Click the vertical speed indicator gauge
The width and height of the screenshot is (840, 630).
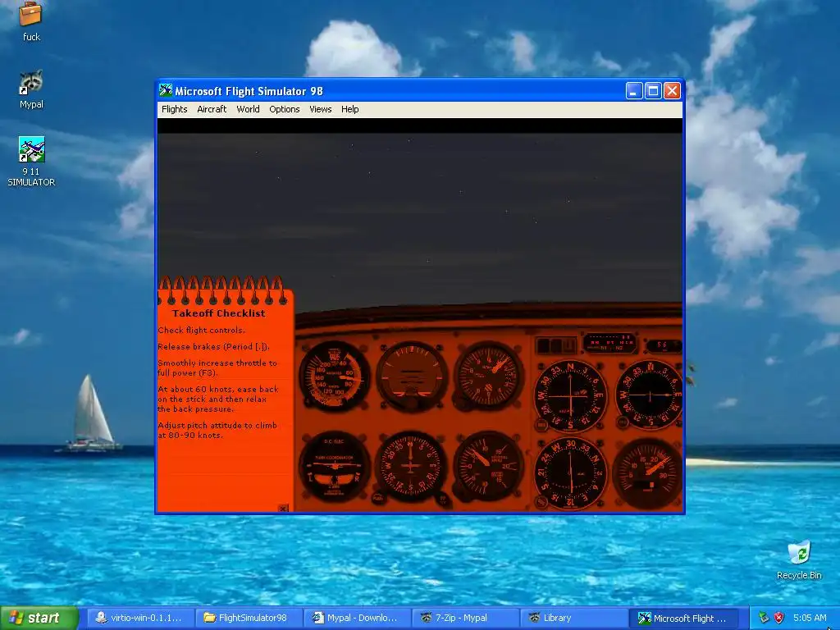pos(488,466)
